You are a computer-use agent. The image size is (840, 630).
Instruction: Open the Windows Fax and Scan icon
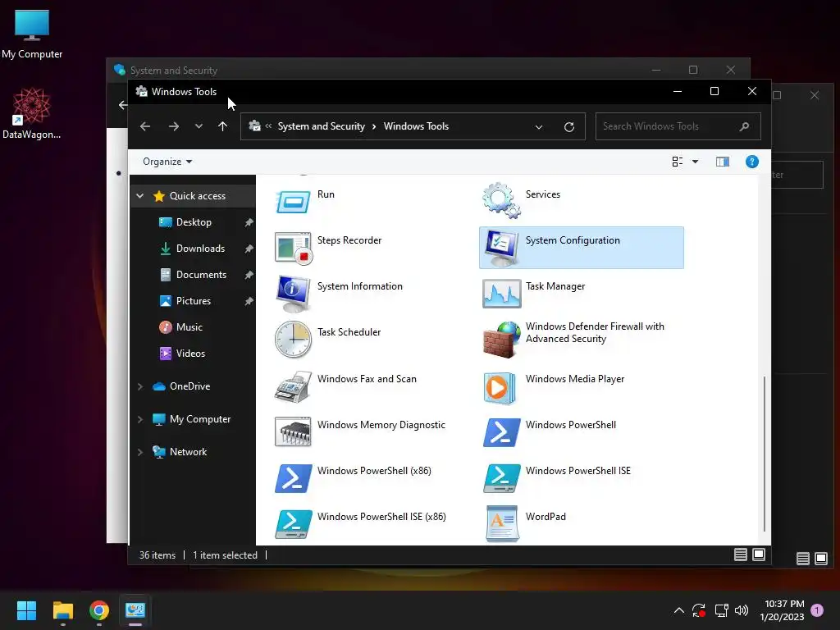point(293,386)
